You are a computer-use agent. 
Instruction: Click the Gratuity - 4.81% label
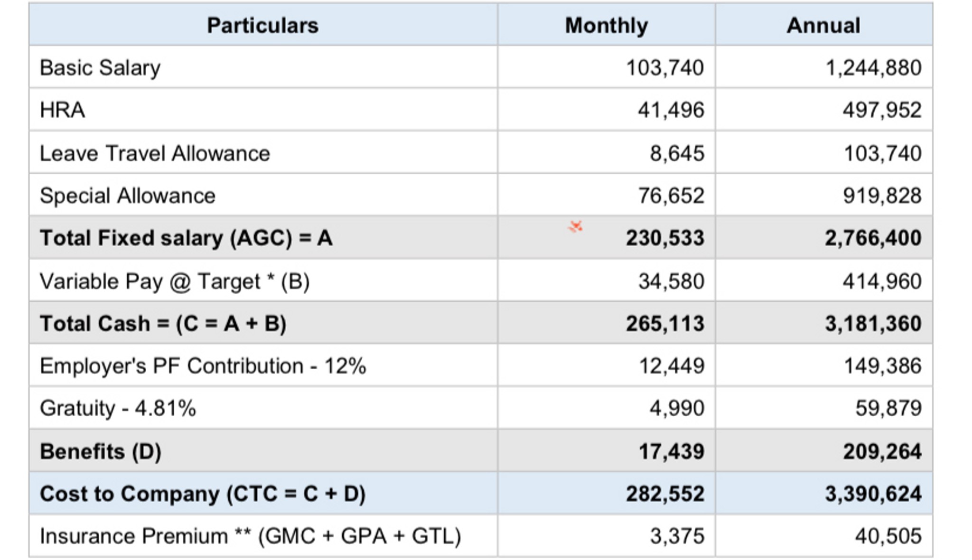(118, 408)
